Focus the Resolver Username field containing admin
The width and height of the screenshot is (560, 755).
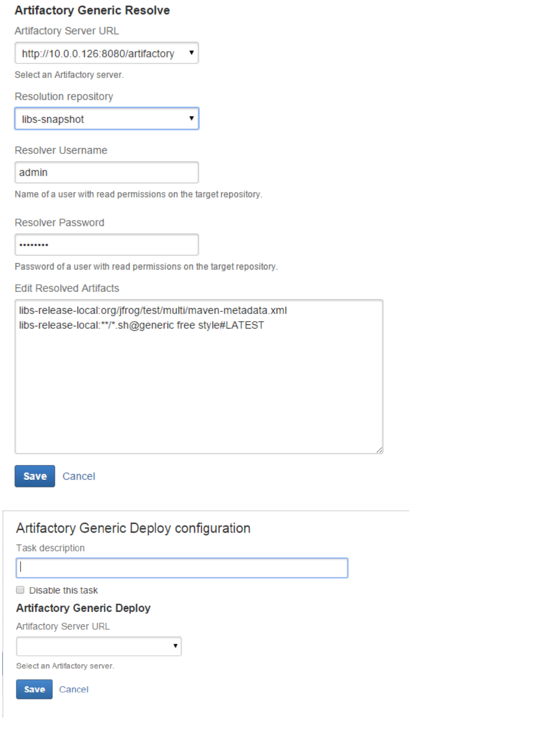tap(106, 172)
